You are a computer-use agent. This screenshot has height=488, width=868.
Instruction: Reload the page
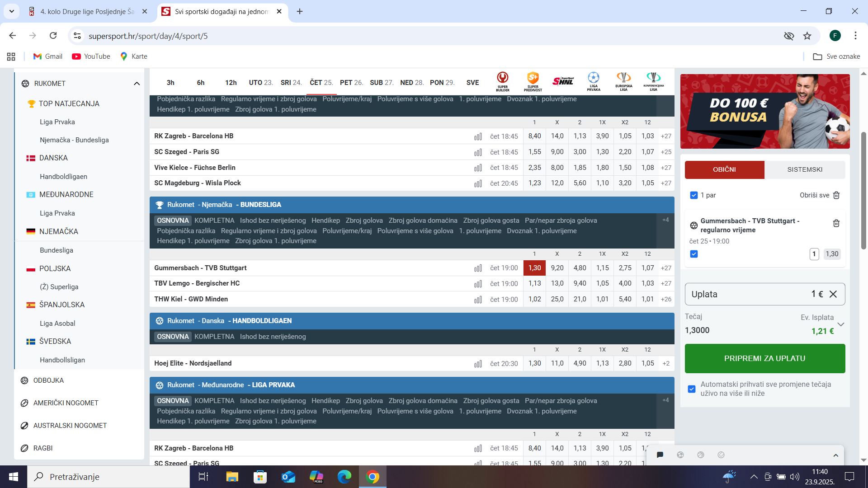pos(53,36)
